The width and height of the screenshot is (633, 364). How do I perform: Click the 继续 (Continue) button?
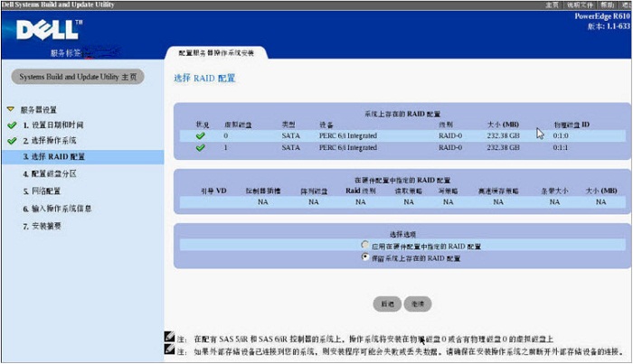pyautogui.click(x=418, y=304)
